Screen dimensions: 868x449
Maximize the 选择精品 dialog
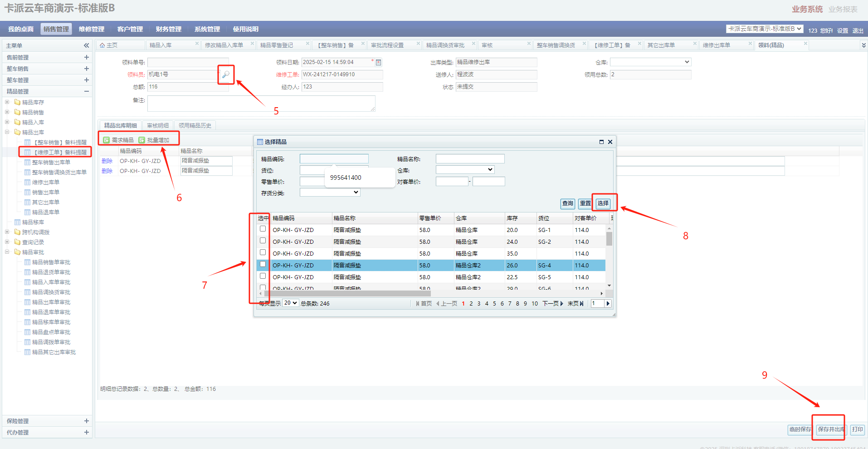[x=601, y=142]
